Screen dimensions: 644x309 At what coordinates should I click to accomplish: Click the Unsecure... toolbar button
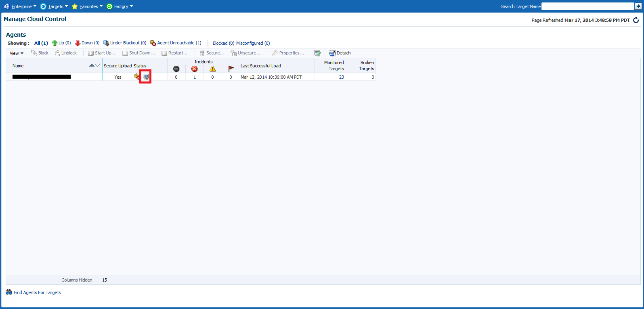click(x=246, y=53)
